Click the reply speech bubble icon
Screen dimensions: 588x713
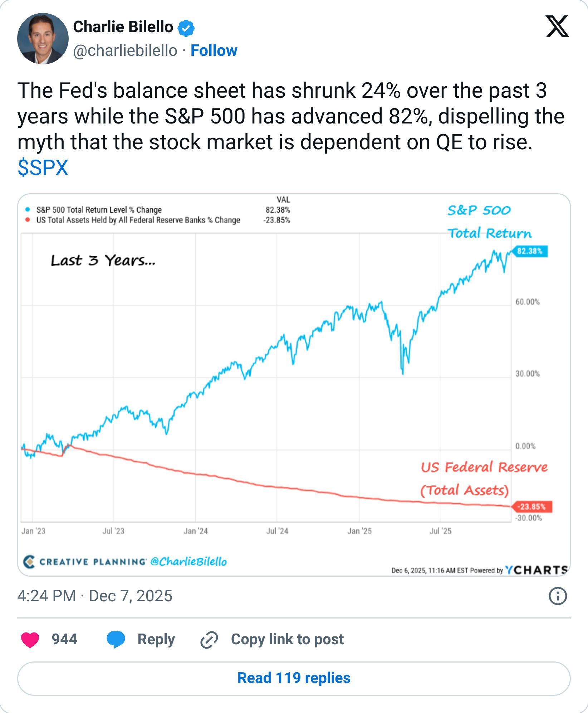117,639
